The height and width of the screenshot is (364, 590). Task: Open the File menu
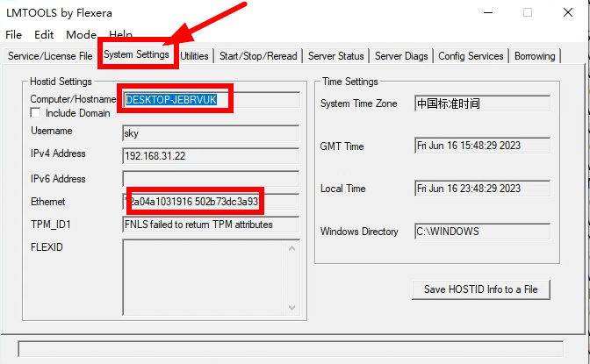coord(13,35)
